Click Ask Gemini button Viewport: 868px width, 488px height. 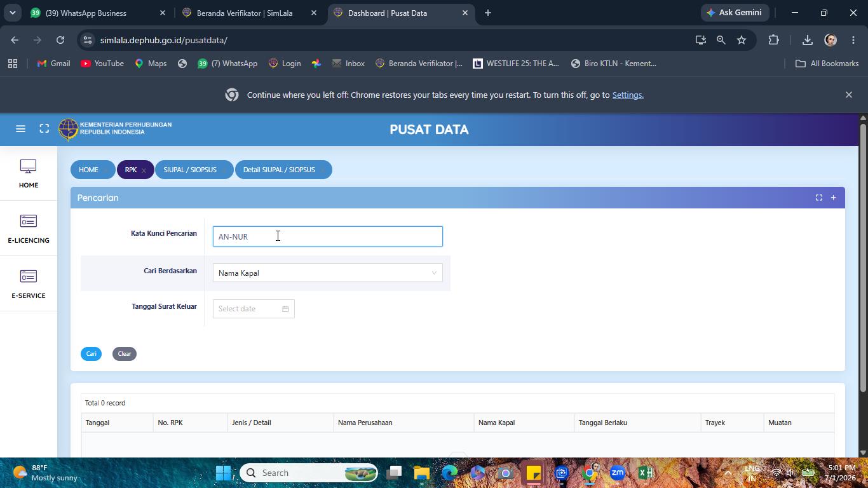tap(735, 13)
